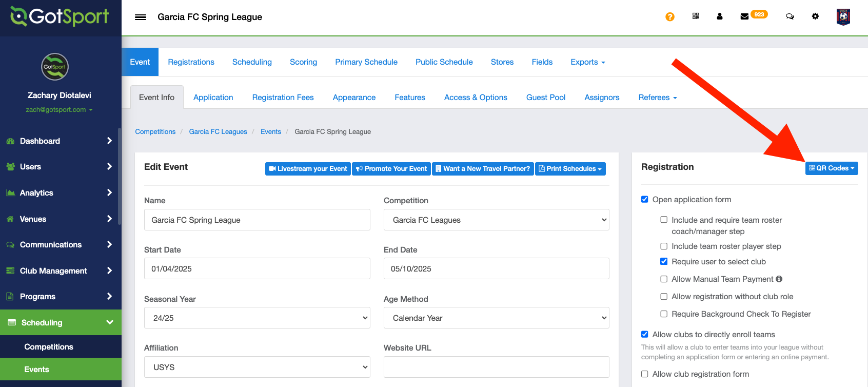Expand the QR Codes dropdown button
The height and width of the screenshot is (387, 868).
click(831, 168)
